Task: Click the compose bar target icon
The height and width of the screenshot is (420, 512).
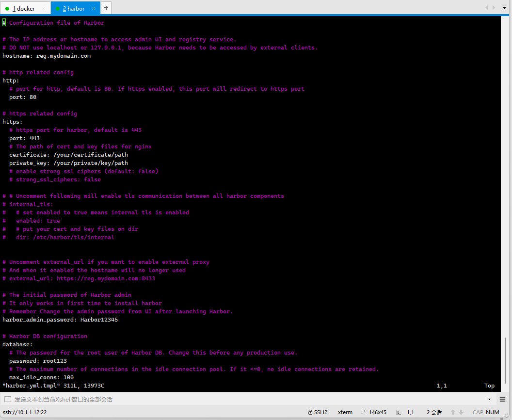Action: (8, 399)
